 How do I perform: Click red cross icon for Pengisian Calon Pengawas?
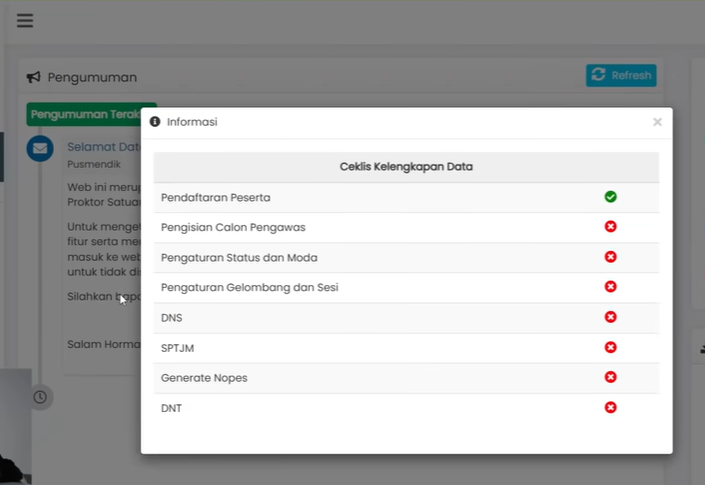click(610, 227)
